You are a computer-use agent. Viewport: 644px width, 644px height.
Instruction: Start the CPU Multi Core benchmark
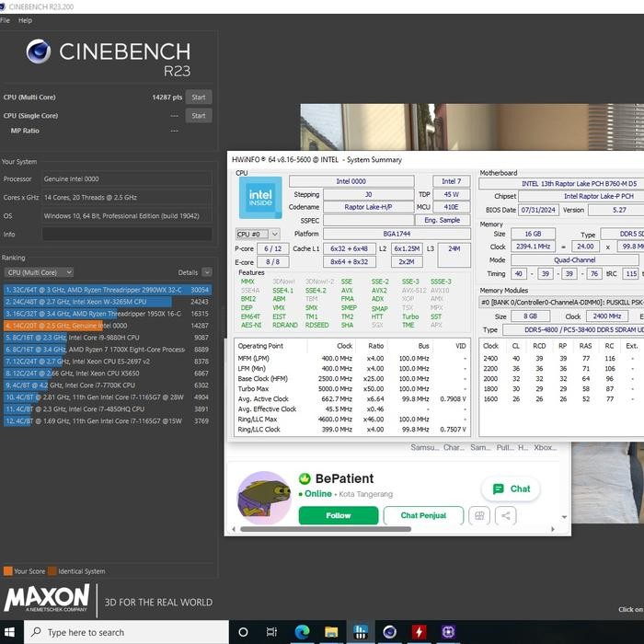(x=199, y=98)
